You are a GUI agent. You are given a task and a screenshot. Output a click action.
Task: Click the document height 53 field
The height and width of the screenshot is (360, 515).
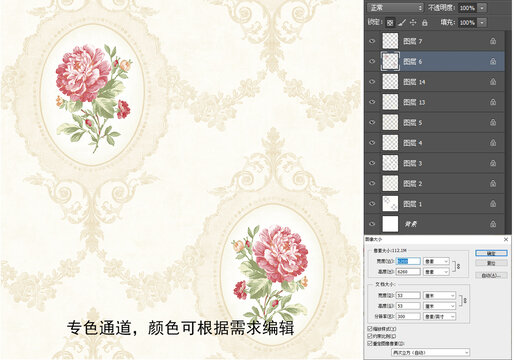tap(408, 306)
